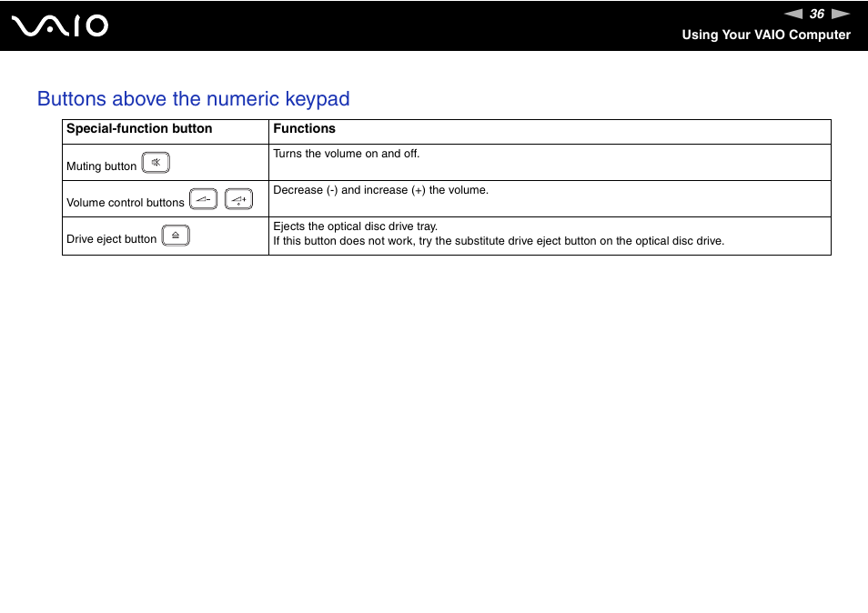Click the next page arrow
Viewport: 868px width, 613px height.
[839, 14]
